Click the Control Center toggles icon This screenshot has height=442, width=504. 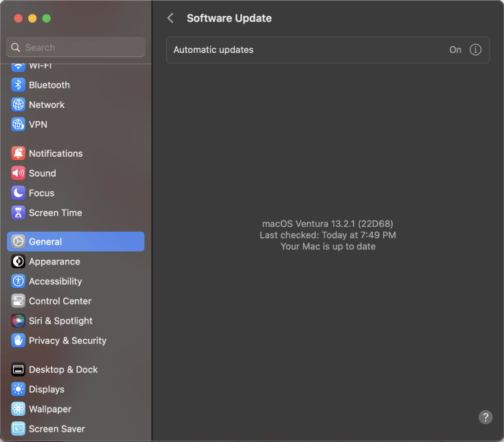tap(18, 301)
